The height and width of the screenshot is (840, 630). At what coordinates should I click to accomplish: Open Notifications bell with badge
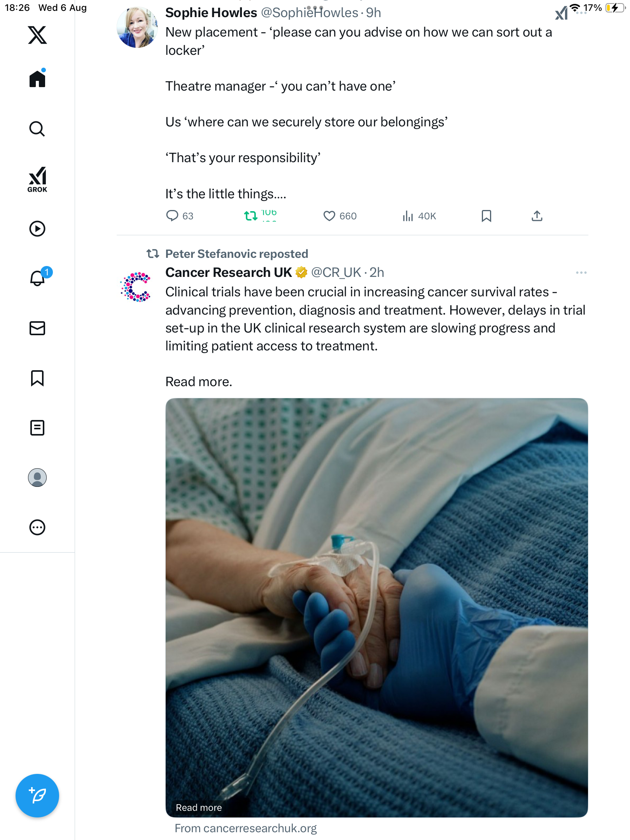tap(37, 278)
